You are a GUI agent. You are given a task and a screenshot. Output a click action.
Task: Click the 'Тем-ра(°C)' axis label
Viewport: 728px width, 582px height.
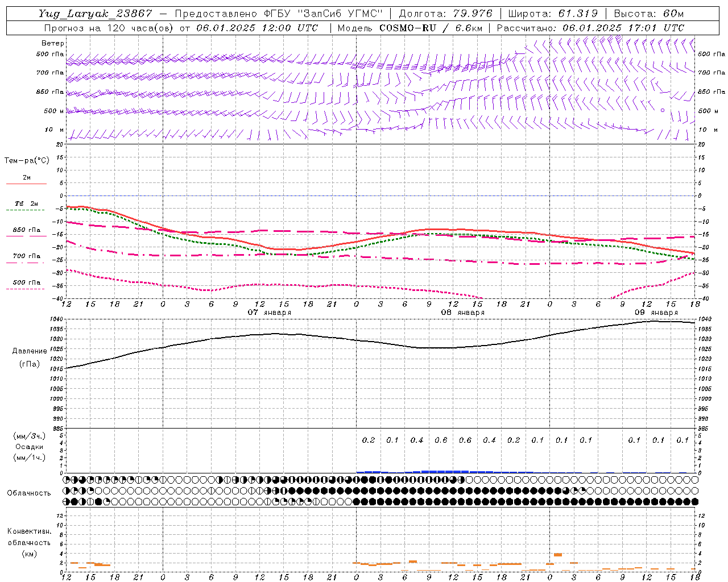click(x=27, y=161)
